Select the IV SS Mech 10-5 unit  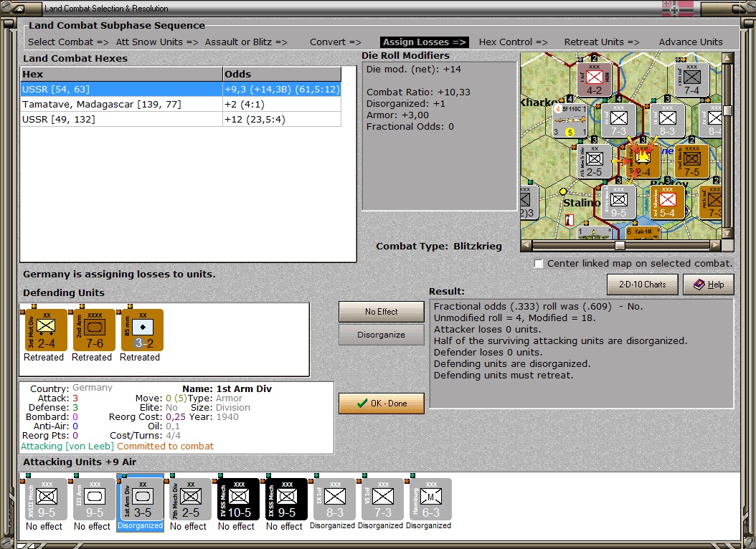click(x=239, y=500)
